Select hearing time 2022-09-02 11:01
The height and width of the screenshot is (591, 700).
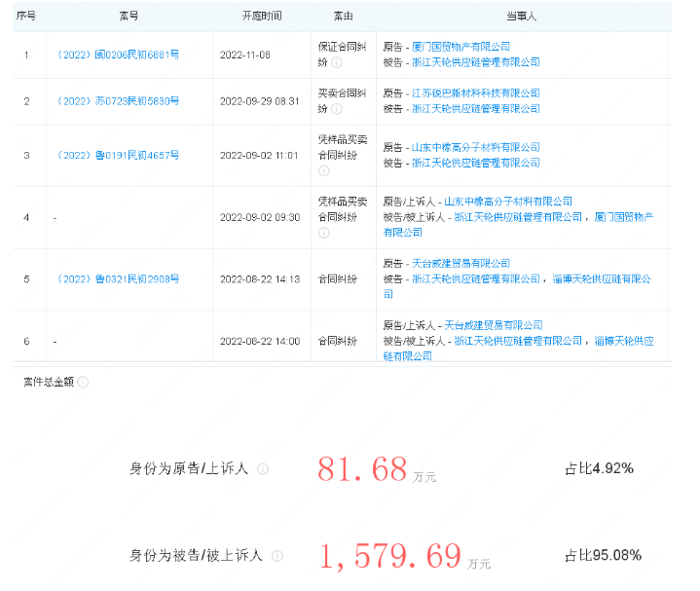tap(259, 156)
